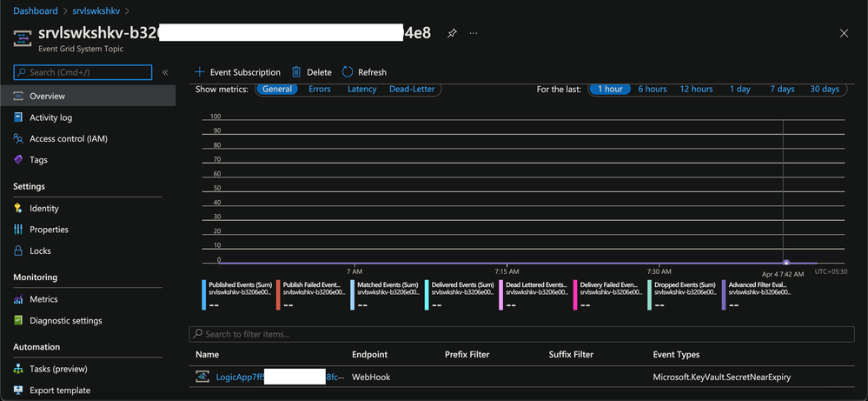This screenshot has height=401, width=868.
Task: Click the Metrics chart icon
Action: [18, 299]
